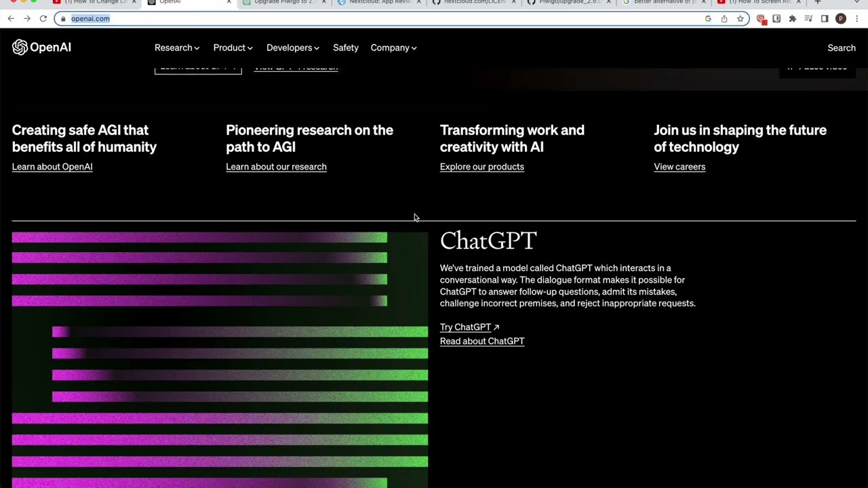868x488 pixels.
Task: Switch to the Piwigo/upgrade_2.9 tab
Action: [x=567, y=2]
